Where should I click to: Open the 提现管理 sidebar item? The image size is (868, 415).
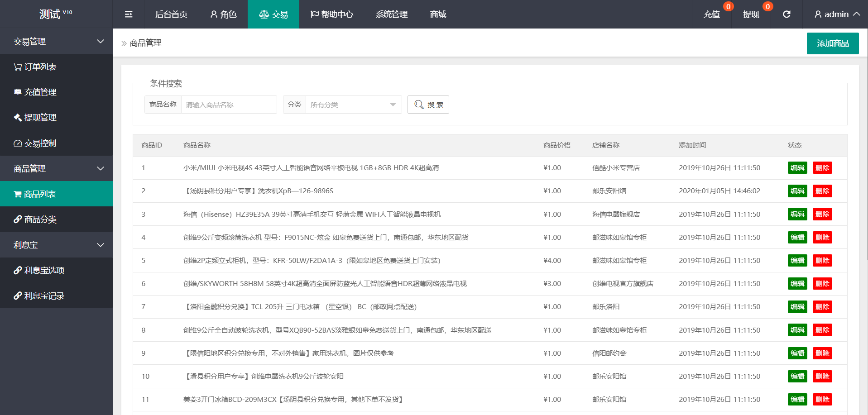56,118
